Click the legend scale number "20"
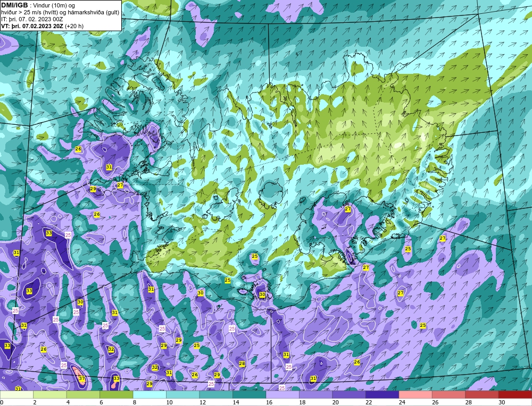Viewport: 532px width, 406px height. tap(335, 402)
